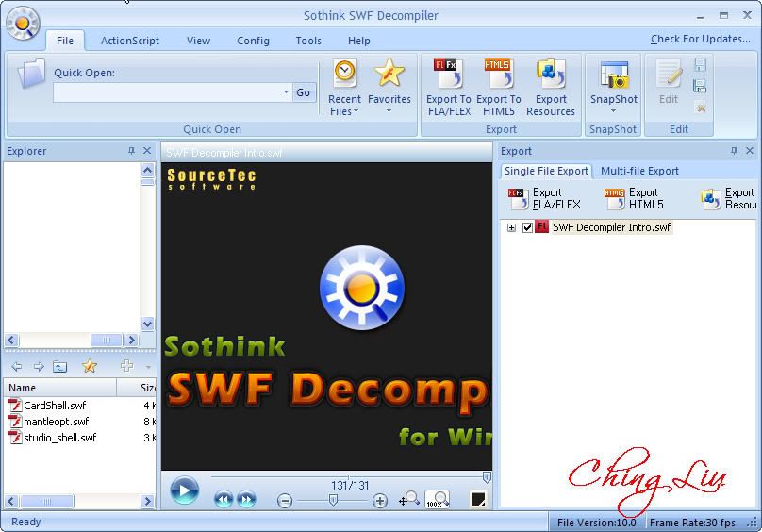762x532 pixels.
Task: Switch to the ActionScript ribbon tab
Action: (x=130, y=41)
